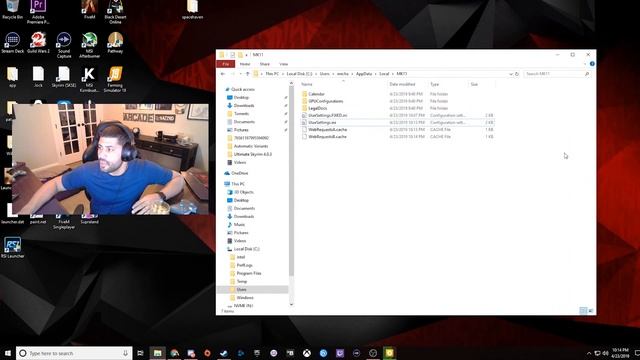
Task: Open the Recycle Bin on the desktop
Action: [12, 9]
